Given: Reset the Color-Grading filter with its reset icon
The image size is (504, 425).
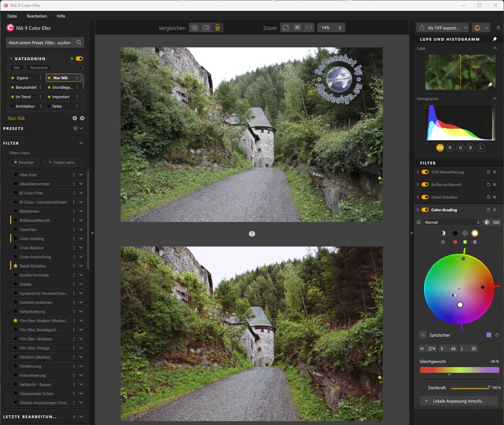Looking at the screenshot, I should pyautogui.click(x=488, y=210).
